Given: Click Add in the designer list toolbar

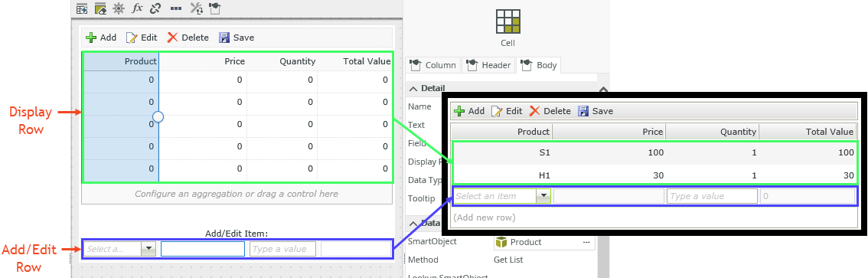Looking at the screenshot, I should tap(101, 37).
